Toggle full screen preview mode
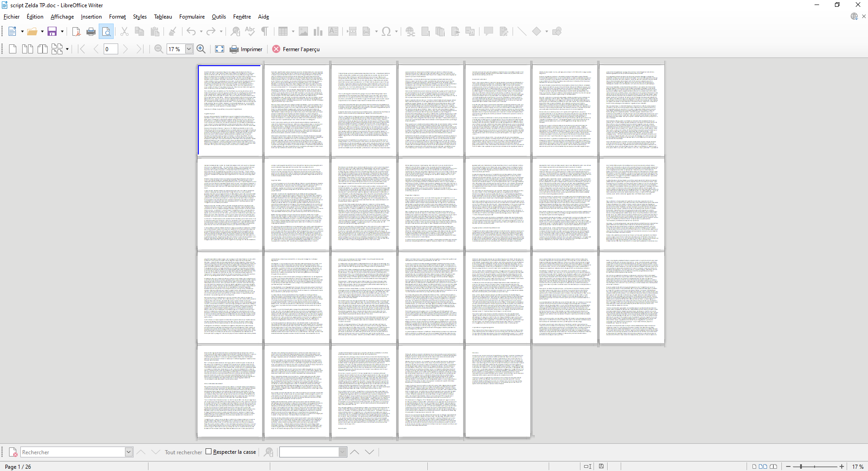This screenshot has height=471, width=868. point(220,49)
